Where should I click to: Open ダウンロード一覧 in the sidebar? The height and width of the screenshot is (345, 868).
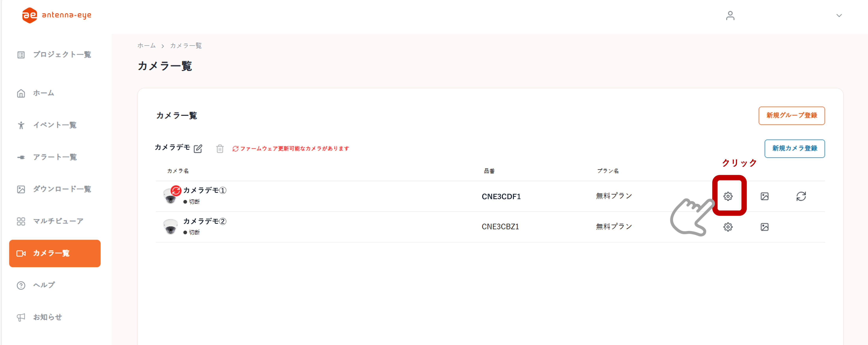62,189
